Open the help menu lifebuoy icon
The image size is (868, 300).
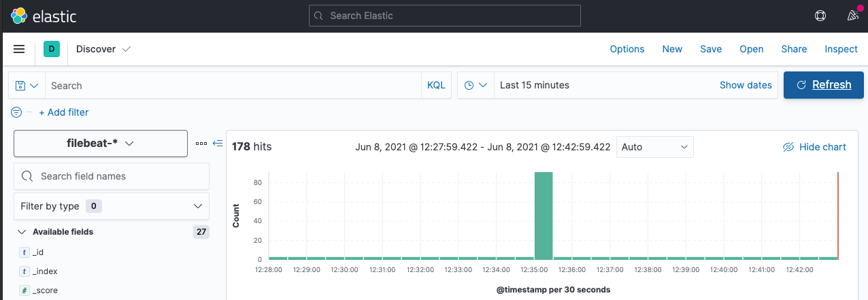click(820, 16)
